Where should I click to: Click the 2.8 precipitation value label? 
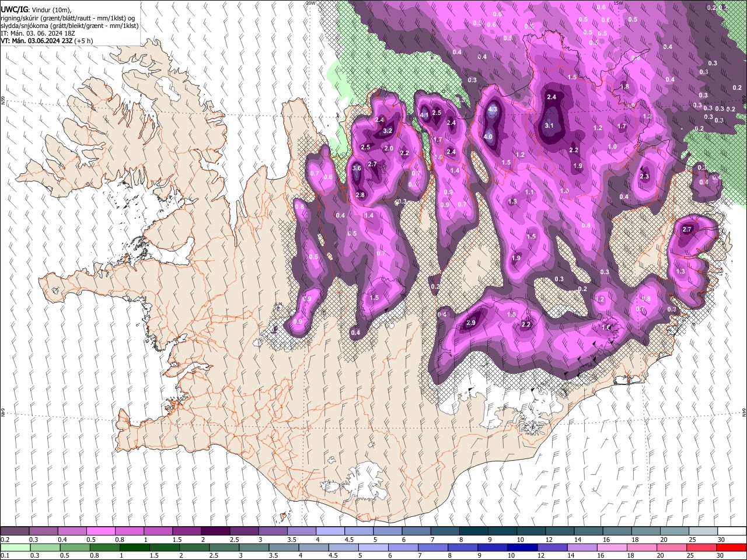click(360, 195)
